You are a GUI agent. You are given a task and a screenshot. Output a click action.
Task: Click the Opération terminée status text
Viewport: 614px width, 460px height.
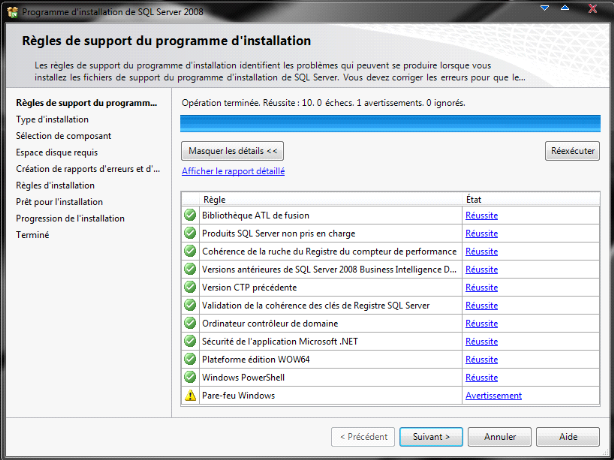pos(323,103)
